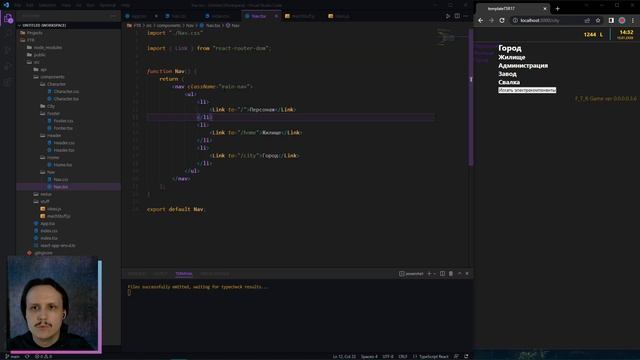The width and height of the screenshot is (640, 360).
Task: Click the errors and warnings counter in status bar
Action: [x=43, y=356]
